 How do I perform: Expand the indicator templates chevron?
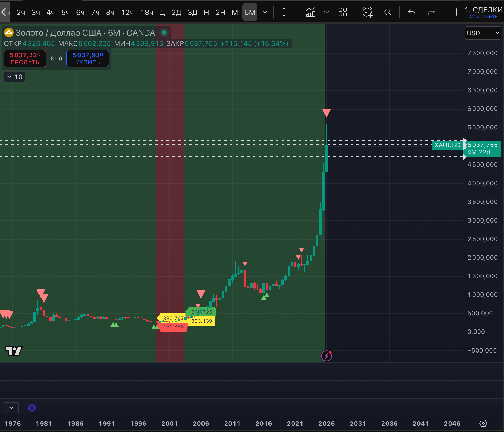[326, 12]
